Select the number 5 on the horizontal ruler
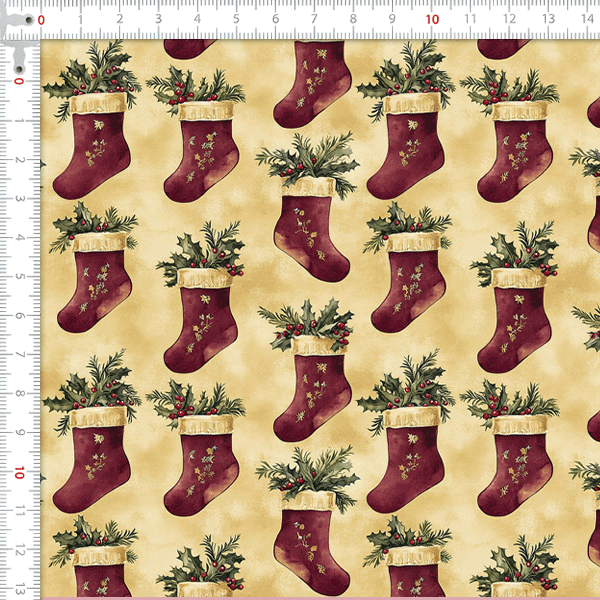 point(236,19)
